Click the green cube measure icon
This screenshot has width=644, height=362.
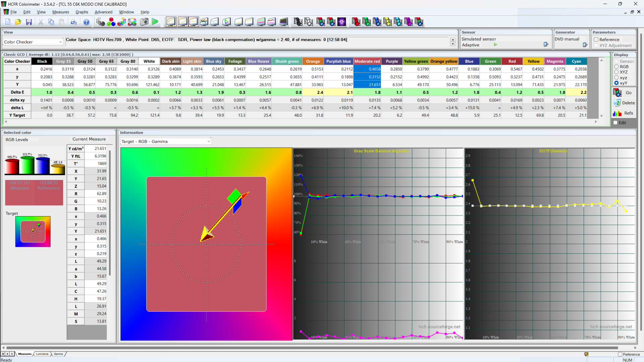click(x=367, y=22)
